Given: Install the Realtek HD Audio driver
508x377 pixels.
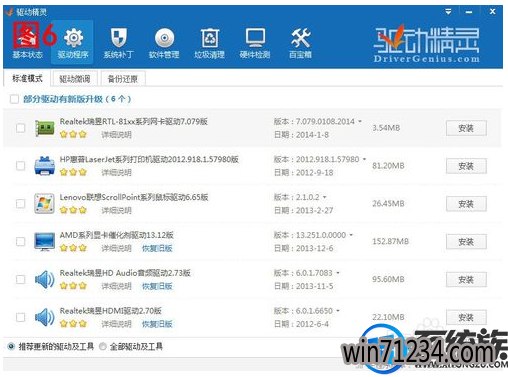Looking at the screenshot, I should click(466, 280).
